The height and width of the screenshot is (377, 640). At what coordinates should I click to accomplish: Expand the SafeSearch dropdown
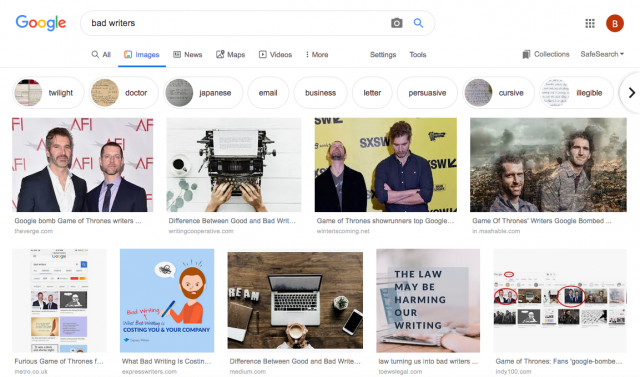pyautogui.click(x=602, y=54)
